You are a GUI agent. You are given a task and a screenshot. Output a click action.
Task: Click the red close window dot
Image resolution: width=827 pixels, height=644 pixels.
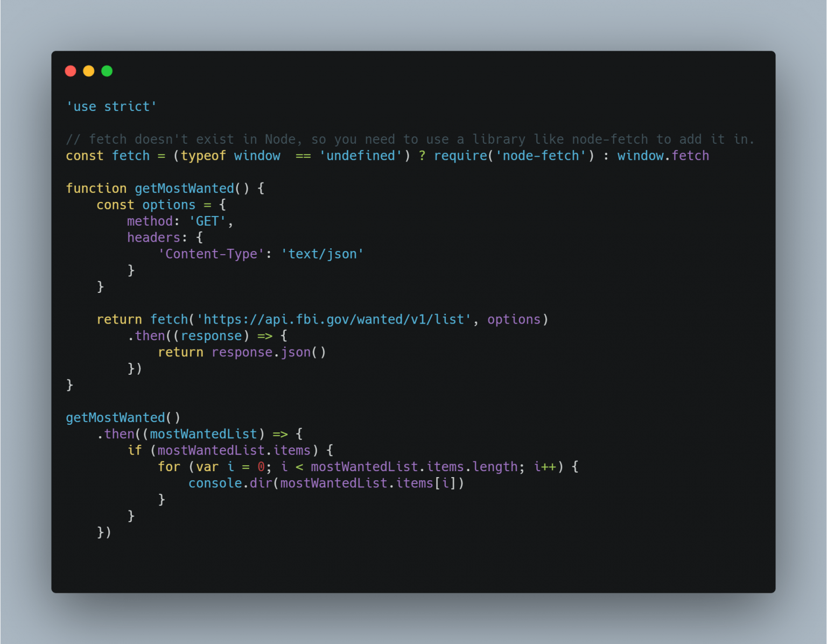click(x=71, y=71)
